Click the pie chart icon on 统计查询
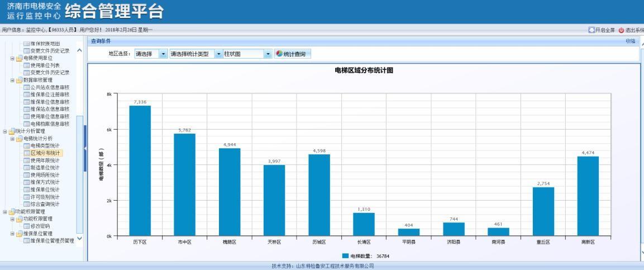 pos(279,54)
